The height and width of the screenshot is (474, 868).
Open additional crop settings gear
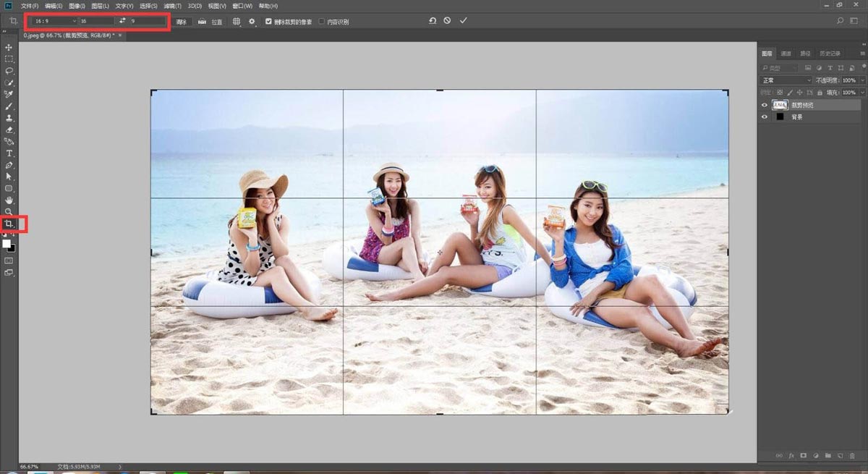pos(252,22)
